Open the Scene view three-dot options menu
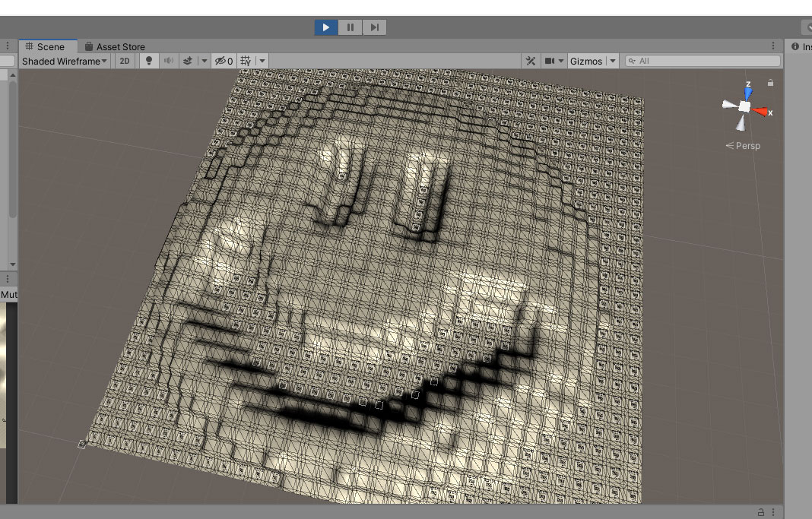Image resolution: width=812 pixels, height=519 pixels. tap(773, 46)
